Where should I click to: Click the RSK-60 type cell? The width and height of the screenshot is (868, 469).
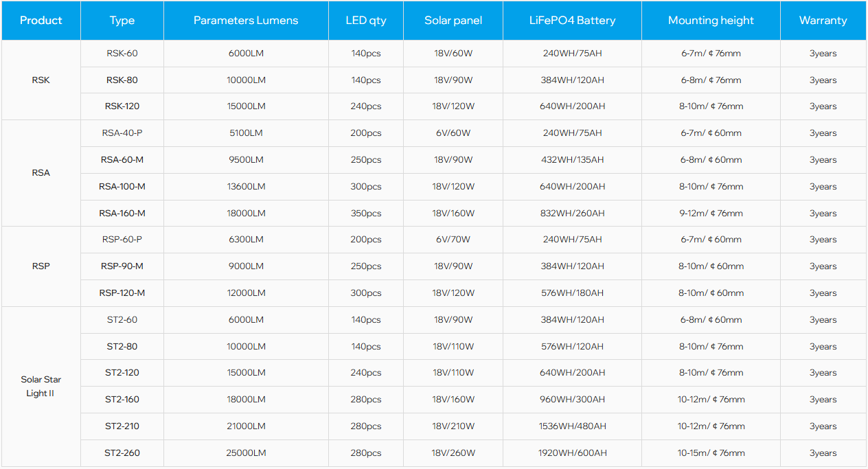[x=122, y=54]
